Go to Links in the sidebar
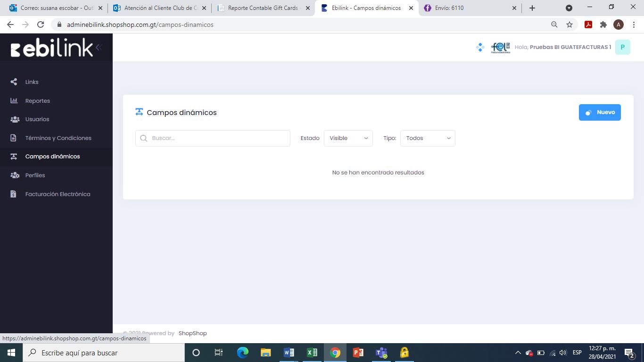Image resolution: width=644 pixels, height=362 pixels. click(x=32, y=82)
